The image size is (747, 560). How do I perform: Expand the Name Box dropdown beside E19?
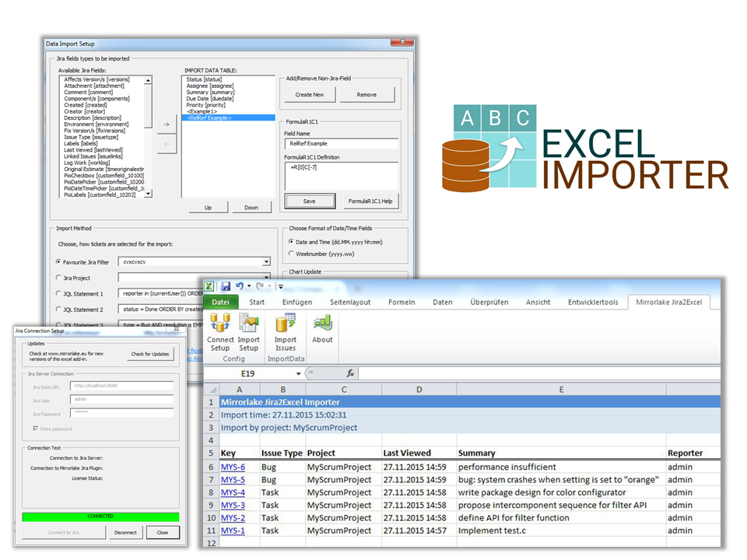coord(299,374)
